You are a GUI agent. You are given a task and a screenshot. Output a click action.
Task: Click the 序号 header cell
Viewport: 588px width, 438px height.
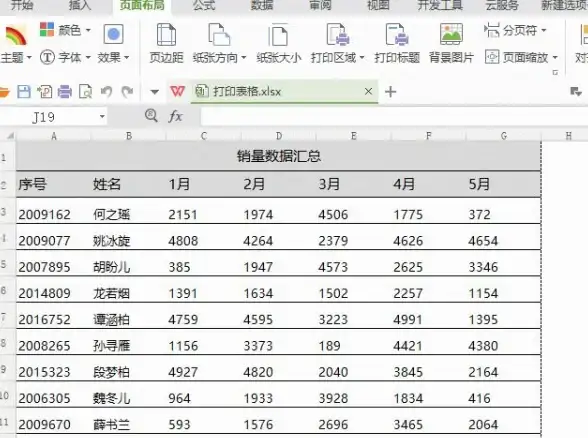click(x=54, y=184)
